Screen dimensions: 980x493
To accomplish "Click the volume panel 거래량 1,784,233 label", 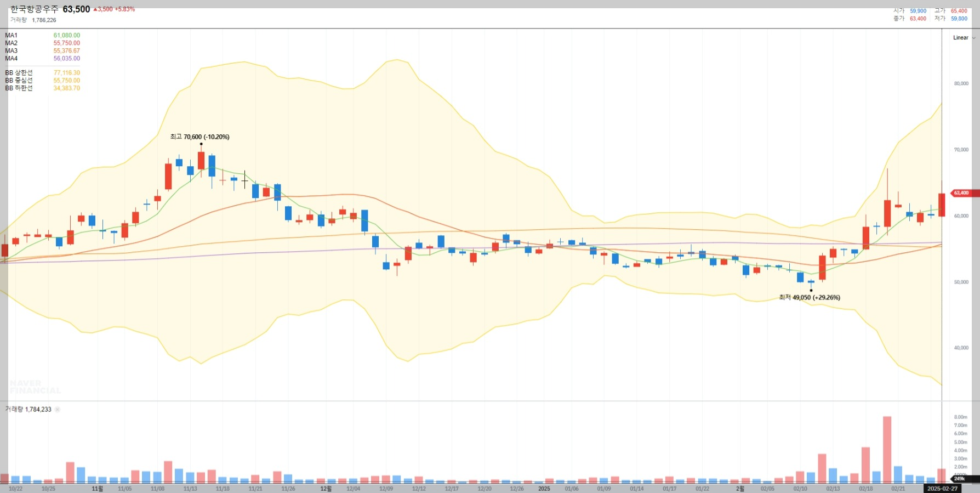I will pos(28,410).
